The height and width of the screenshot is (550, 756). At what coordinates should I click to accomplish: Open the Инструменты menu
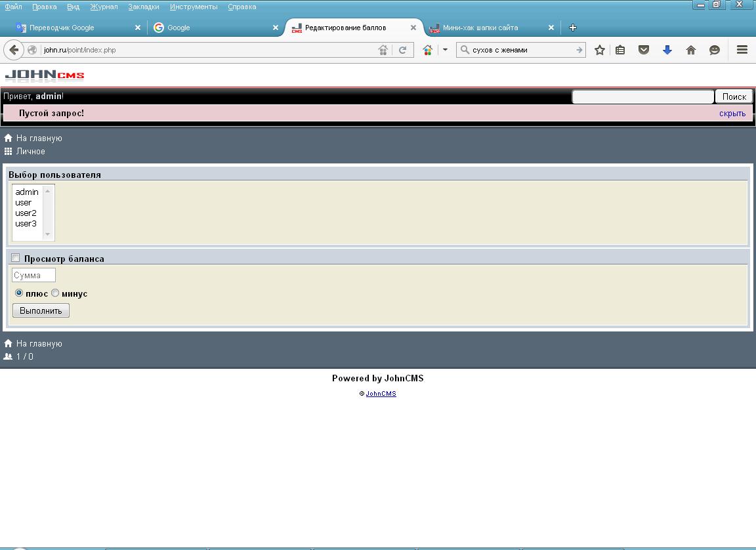(194, 7)
